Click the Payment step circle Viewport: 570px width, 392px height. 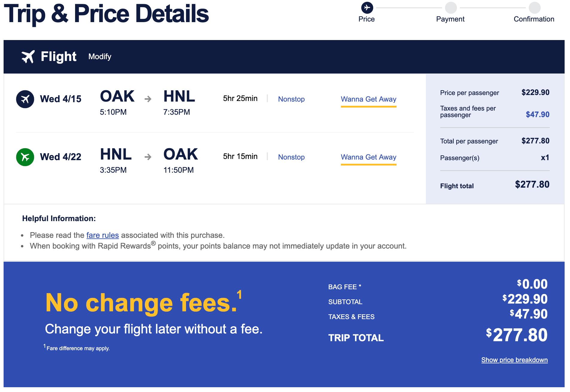(451, 7)
